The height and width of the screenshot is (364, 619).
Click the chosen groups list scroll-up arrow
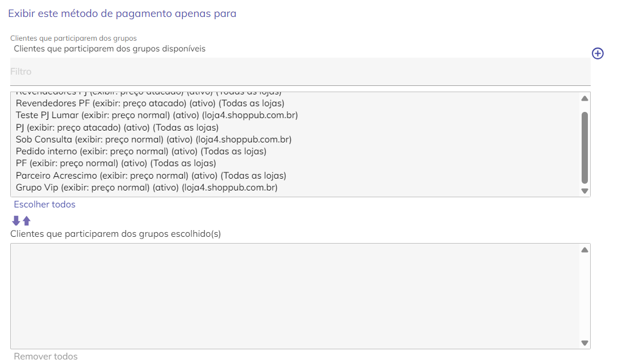point(584,250)
